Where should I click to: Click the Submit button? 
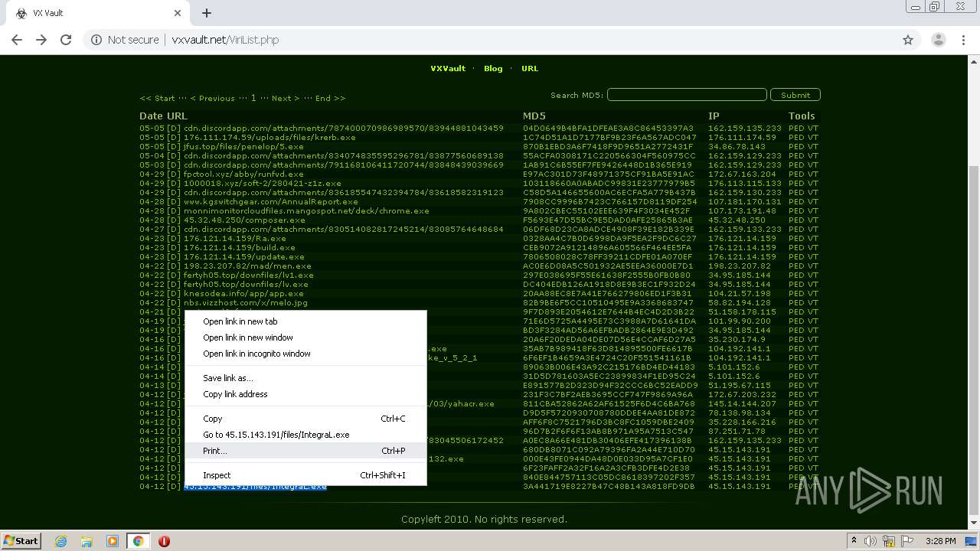[x=795, y=95]
